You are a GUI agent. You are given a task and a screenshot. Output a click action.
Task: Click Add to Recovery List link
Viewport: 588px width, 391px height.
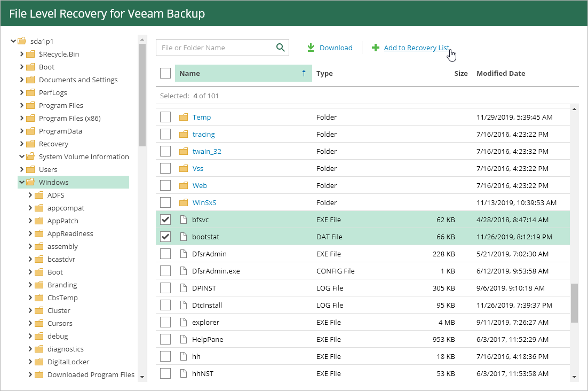coord(417,48)
